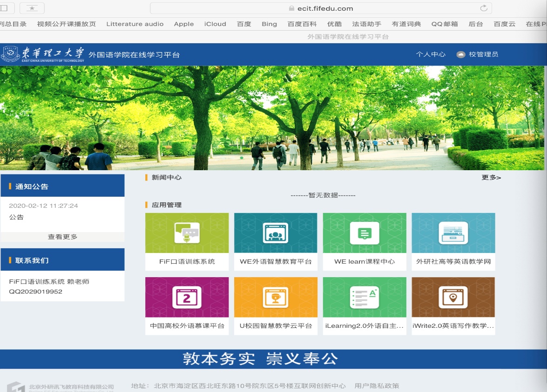Open the 用户隐私政策 footer link
The width and height of the screenshot is (547, 392).
pos(377,386)
